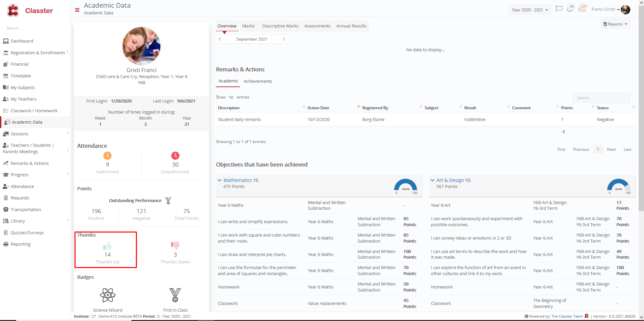644x321 pixels.
Task: Collapse the Mathematics Y6 objectives section
Action: coord(219,180)
